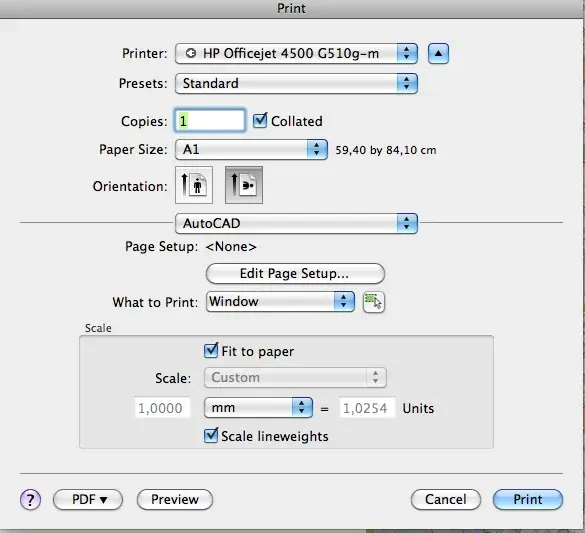Open Paper Size A1 dropdown
Viewport: 585px width, 533px height.
pyautogui.click(x=251, y=150)
